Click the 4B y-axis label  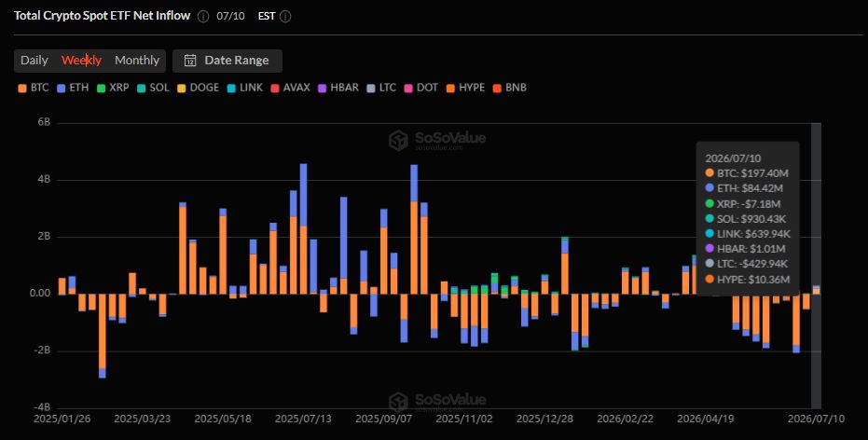click(x=45, y=179)
